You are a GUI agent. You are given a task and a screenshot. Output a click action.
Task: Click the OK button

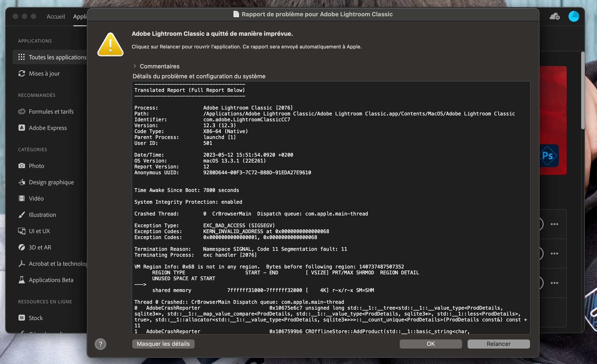[430, 344]
